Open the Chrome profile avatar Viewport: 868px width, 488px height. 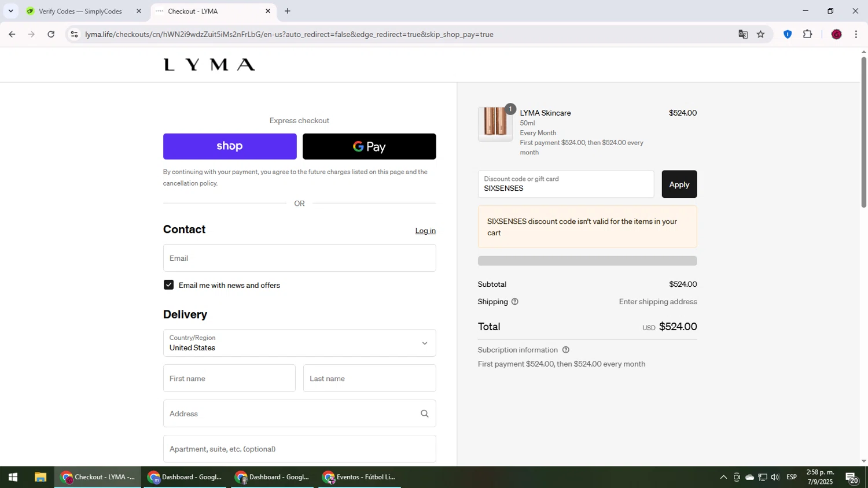(836, 34)
